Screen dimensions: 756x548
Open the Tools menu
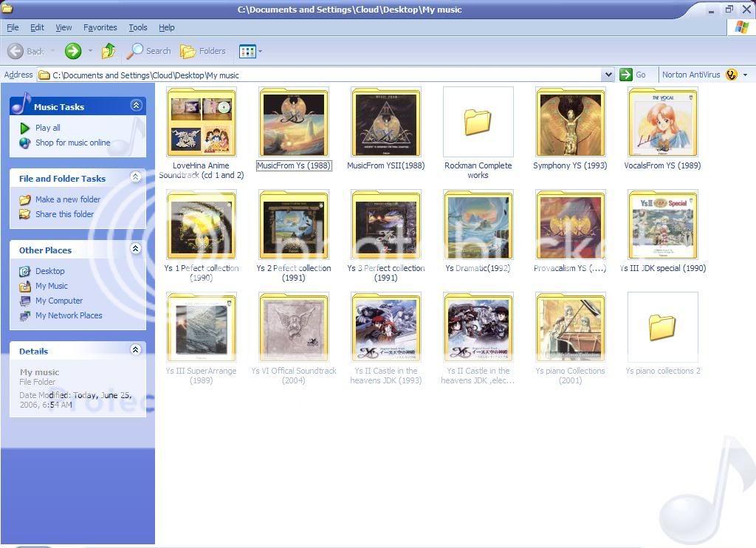click(x=138, y=27)
